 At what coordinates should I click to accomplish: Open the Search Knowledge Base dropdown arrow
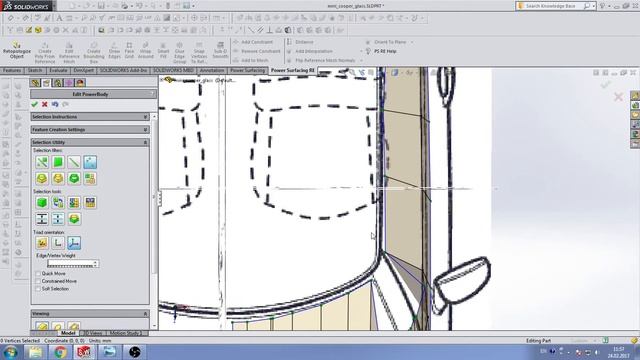pos(593,6)
